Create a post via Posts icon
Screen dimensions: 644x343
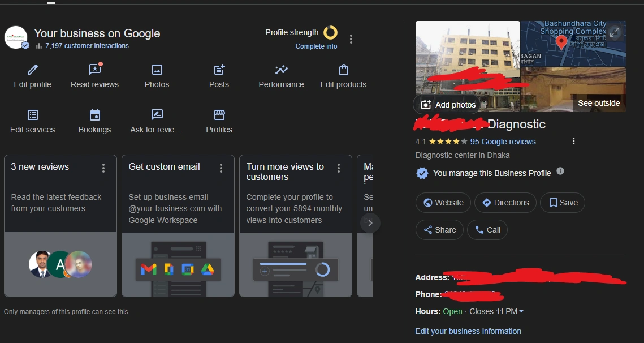click(x=219, y=70)
